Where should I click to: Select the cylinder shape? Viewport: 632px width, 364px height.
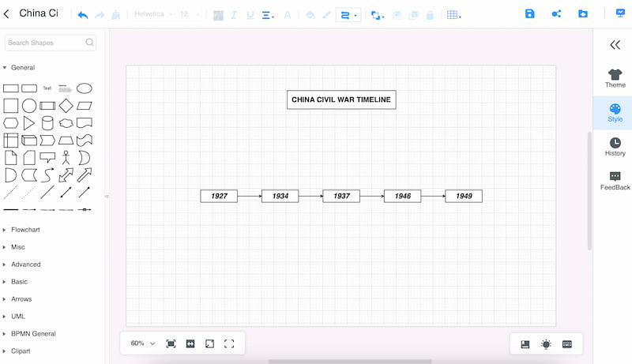[47, 123]
